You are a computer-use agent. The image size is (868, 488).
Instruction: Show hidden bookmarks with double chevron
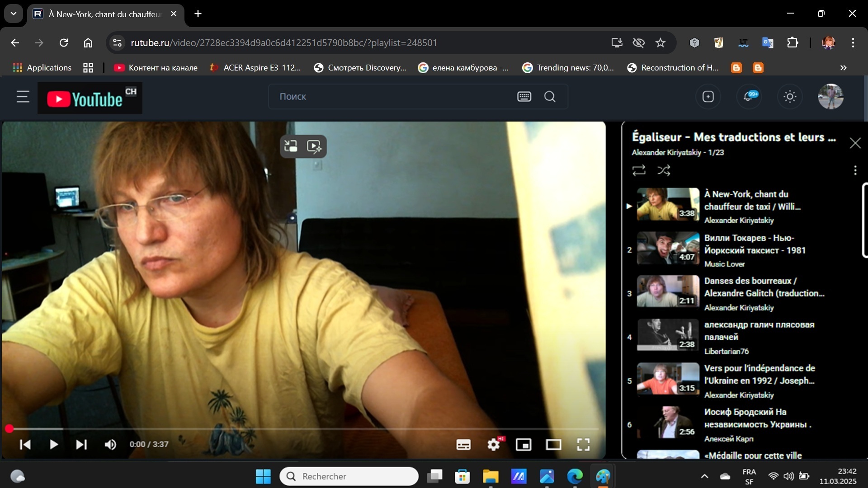point(843,68)
